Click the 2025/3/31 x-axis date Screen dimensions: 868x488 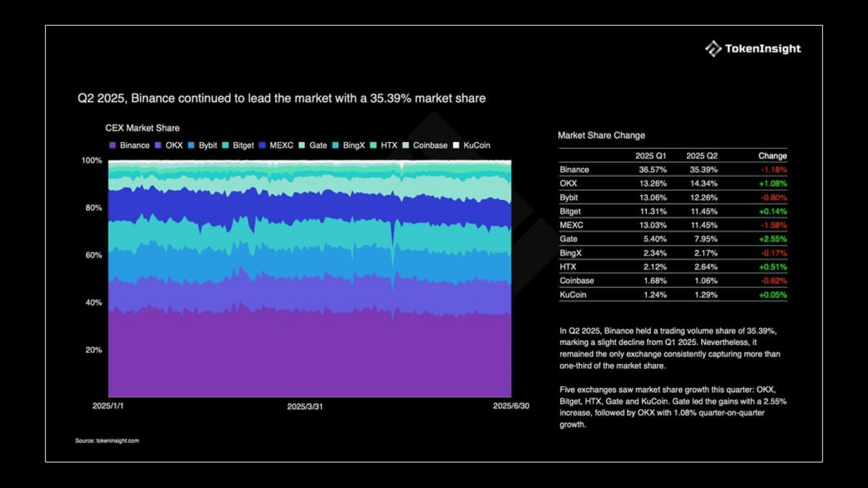click(x=305, y=406)
